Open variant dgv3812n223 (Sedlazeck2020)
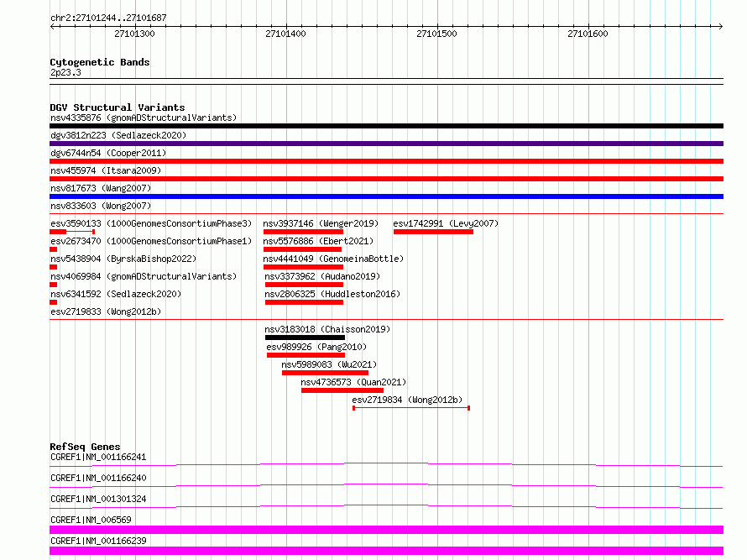The image size is (747, 560). (118, 135)
